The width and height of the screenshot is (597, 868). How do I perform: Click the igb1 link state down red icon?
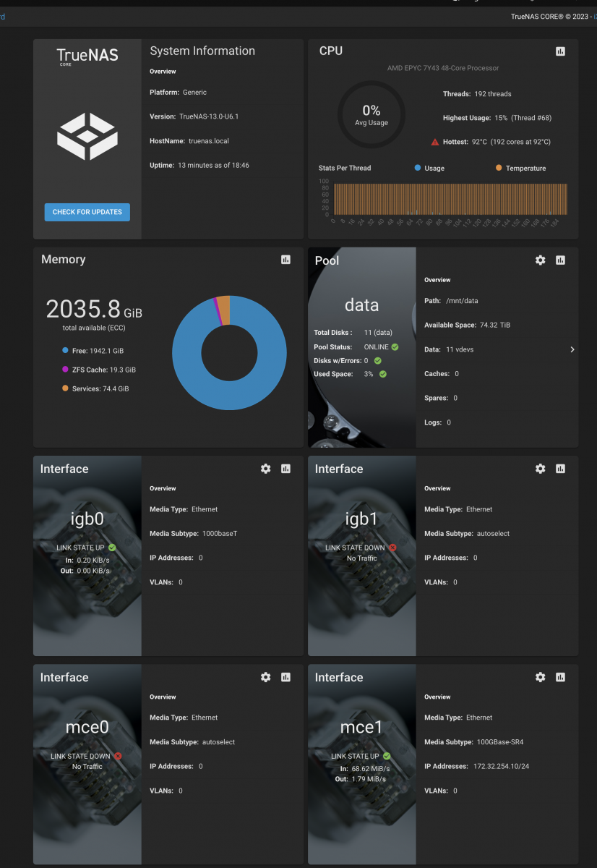[392, 548]
